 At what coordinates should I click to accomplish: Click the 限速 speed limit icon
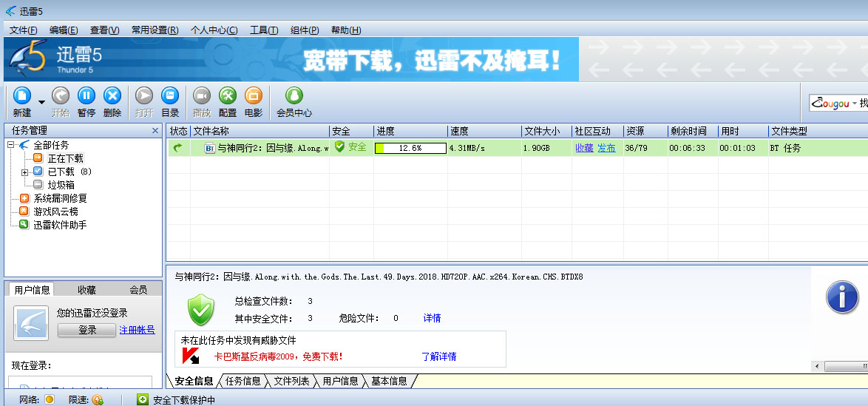98,399
